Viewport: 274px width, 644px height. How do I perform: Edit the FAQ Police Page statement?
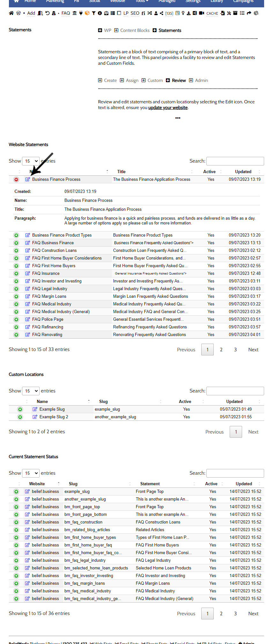click(28, 319)
